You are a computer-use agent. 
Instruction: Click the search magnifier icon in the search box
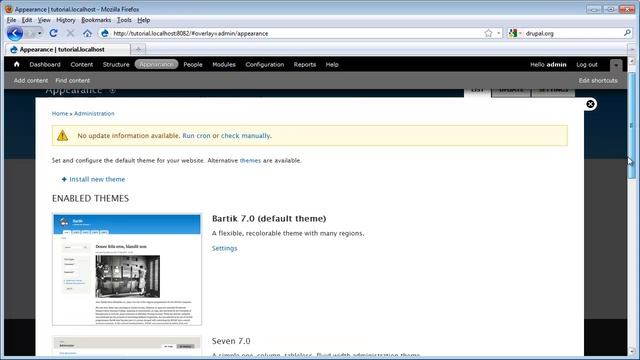click(x=627, y=33)
